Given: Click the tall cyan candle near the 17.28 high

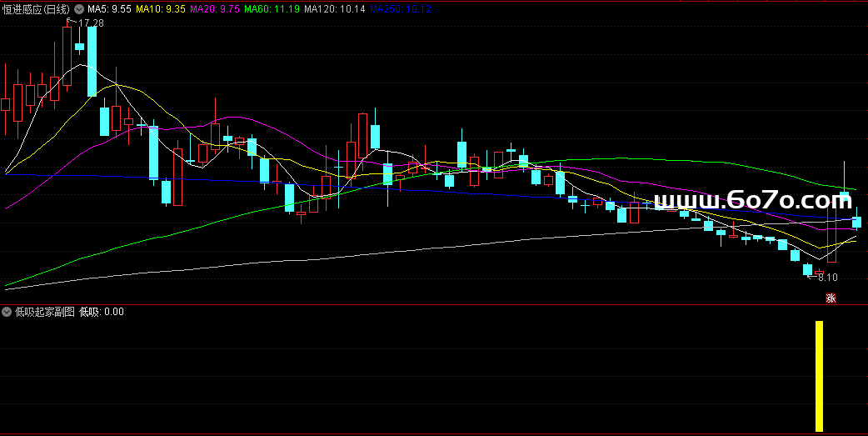Looking at the screenshot, I should [x=92, y=62].
